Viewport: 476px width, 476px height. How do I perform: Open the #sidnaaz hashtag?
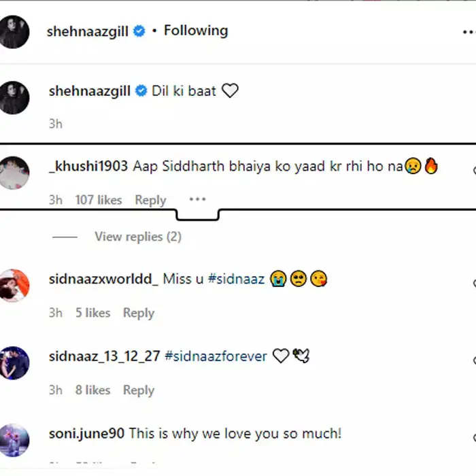click(237, 279)
